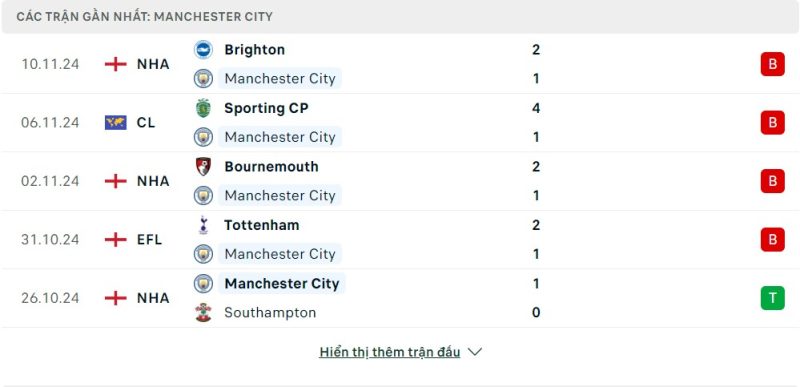
Task: Click red B result badge for Brighton match
Action: pyautogui.click(x=772, y=64)
